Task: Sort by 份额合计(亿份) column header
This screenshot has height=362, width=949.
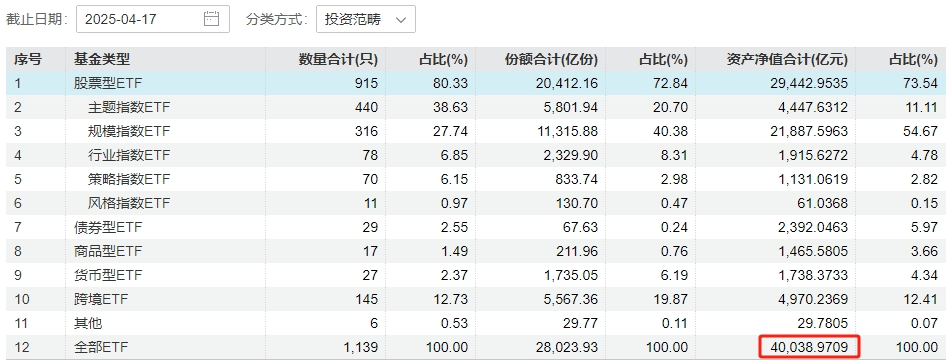Action: point(551,59)
